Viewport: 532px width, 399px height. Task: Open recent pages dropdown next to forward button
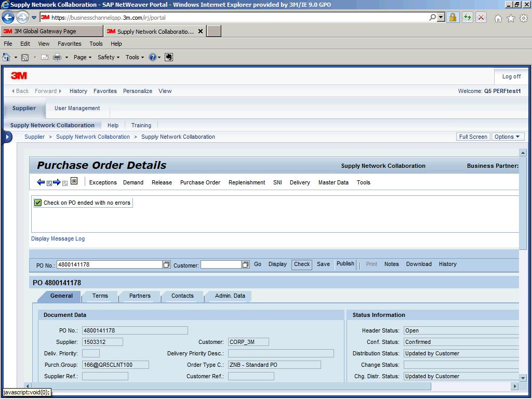34,18
